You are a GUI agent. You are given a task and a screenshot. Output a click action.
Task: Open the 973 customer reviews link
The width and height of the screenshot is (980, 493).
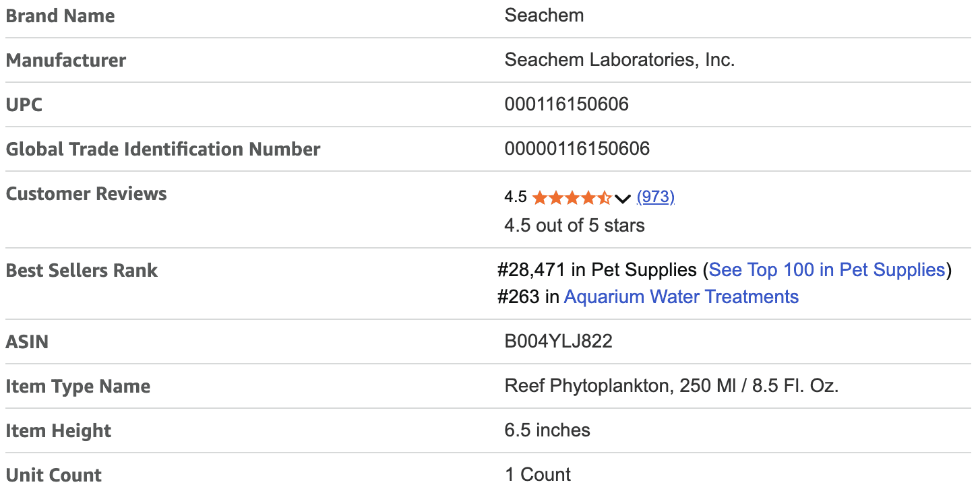click(655, 197)
